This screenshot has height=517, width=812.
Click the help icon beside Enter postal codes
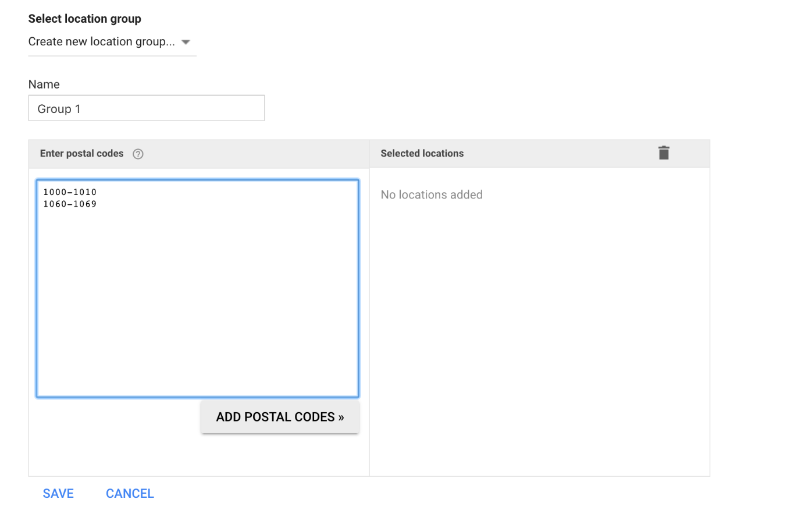138,154
